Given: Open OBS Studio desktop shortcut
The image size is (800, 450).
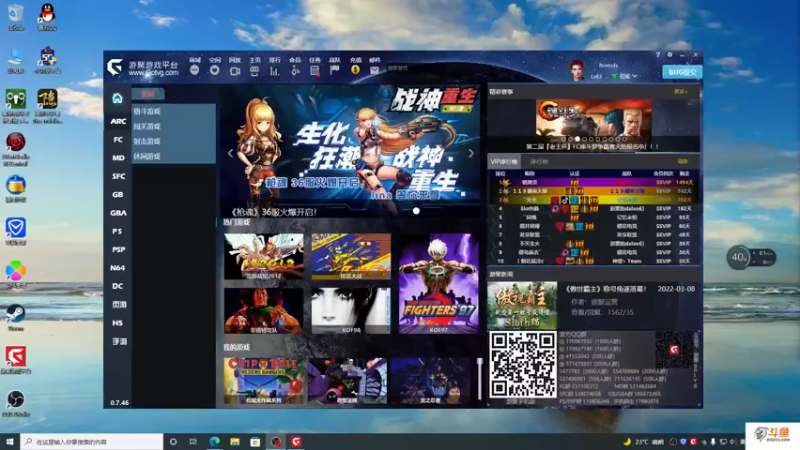Looking at the screenshot, I should (15, 404).
